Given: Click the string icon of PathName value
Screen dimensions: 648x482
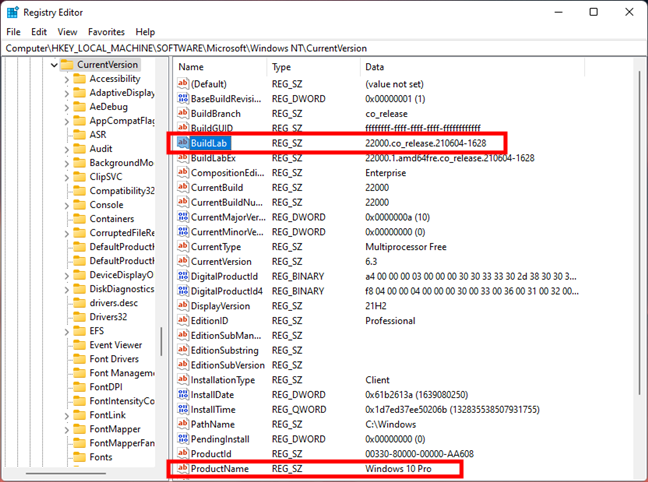Looking at the screenshot, I should pos(183,425).
